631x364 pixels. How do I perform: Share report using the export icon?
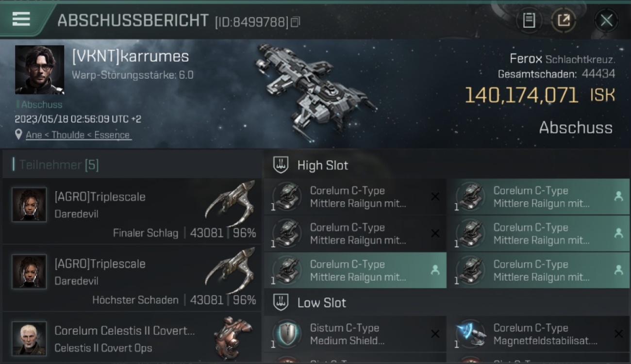click(x=564, y=20)
